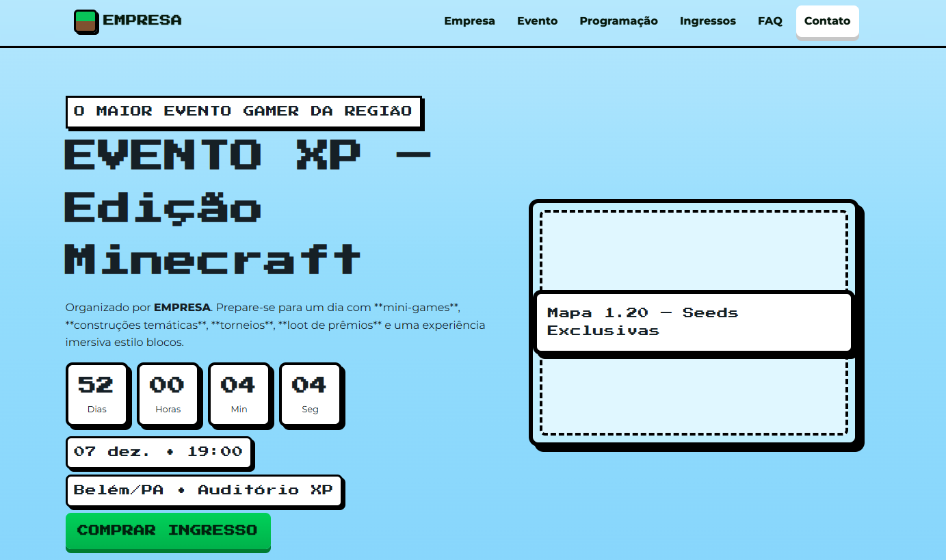Select the highlighted Contato menu item
This screenshot has width=946, height=560.
tap(827, 21)
